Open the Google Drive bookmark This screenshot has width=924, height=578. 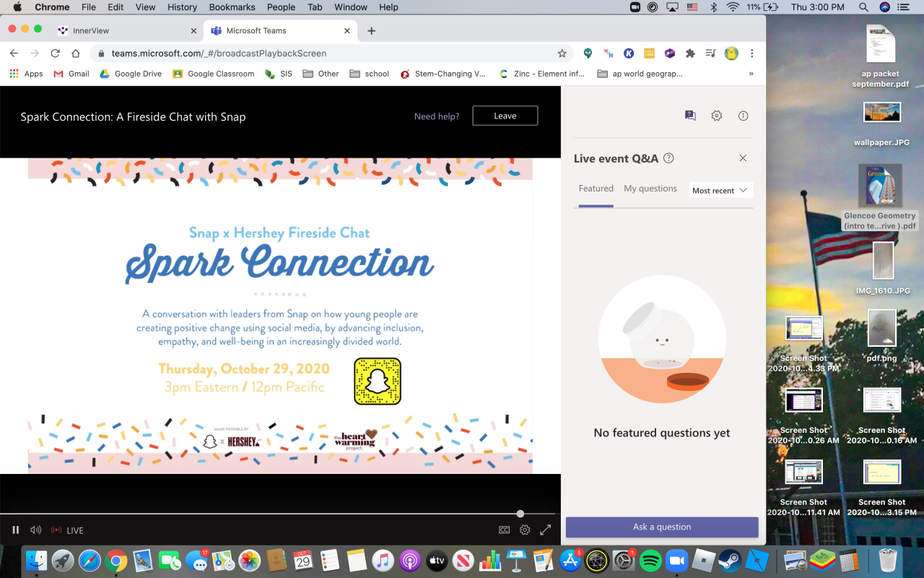coord(131,74)
